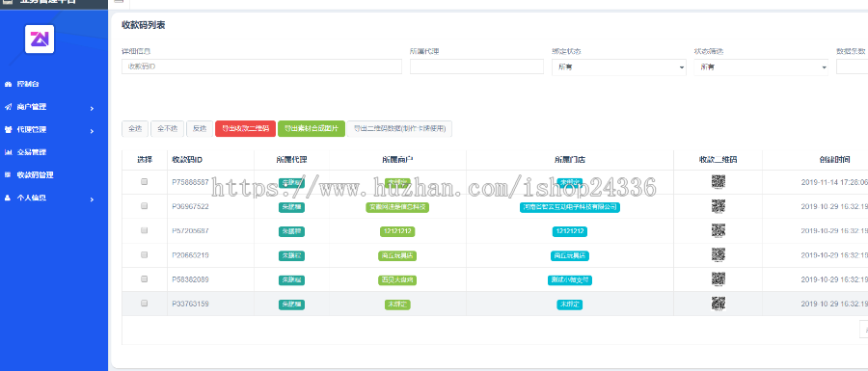Open 交易管理 in the sidebar
This screenshot has height=371, width=868.
(x=32, y=152)
